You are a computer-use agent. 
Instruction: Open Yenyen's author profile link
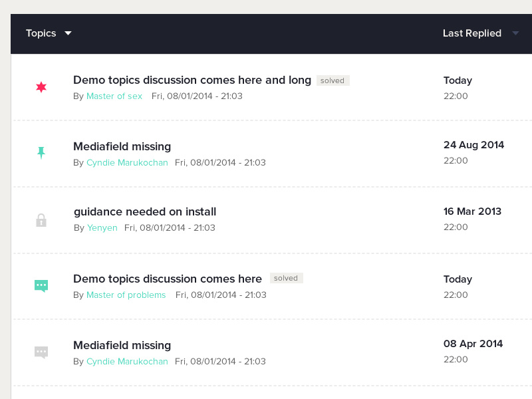102,228
